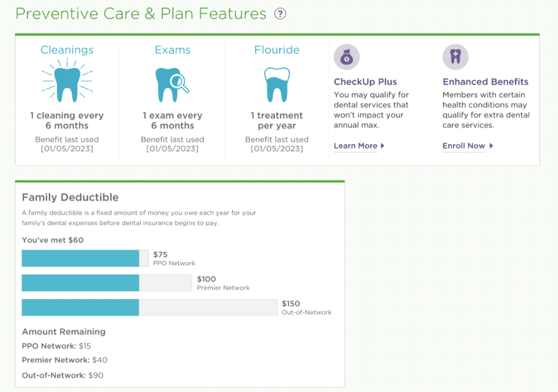This screenshot has height=392, width=558.
Task: Click the Premier Network $100 progress bar
Action: 107,283
